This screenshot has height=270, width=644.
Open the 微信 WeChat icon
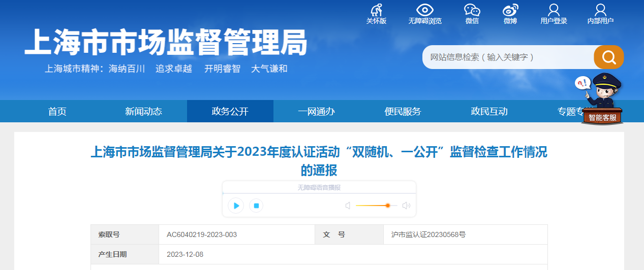(472, 10)
